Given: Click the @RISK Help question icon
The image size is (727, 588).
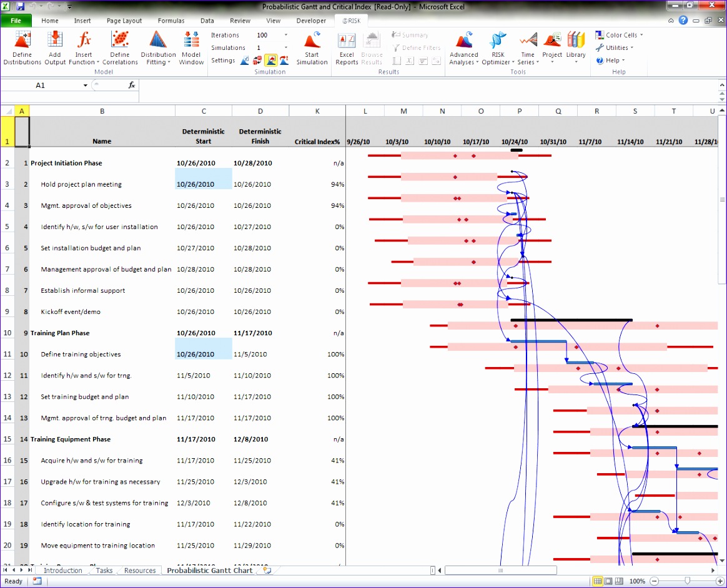Looking at the screenshot, I should (600, 61).
